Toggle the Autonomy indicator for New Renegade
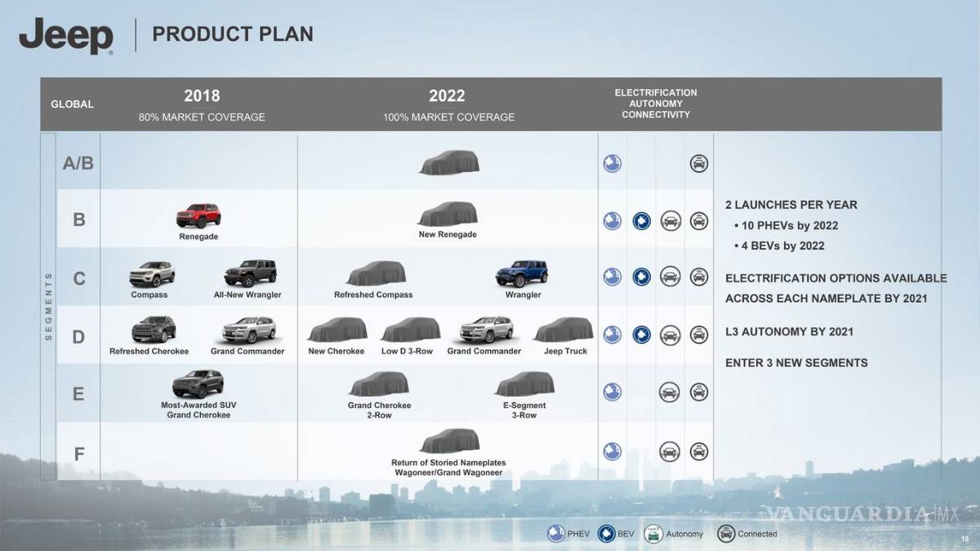 670,220
